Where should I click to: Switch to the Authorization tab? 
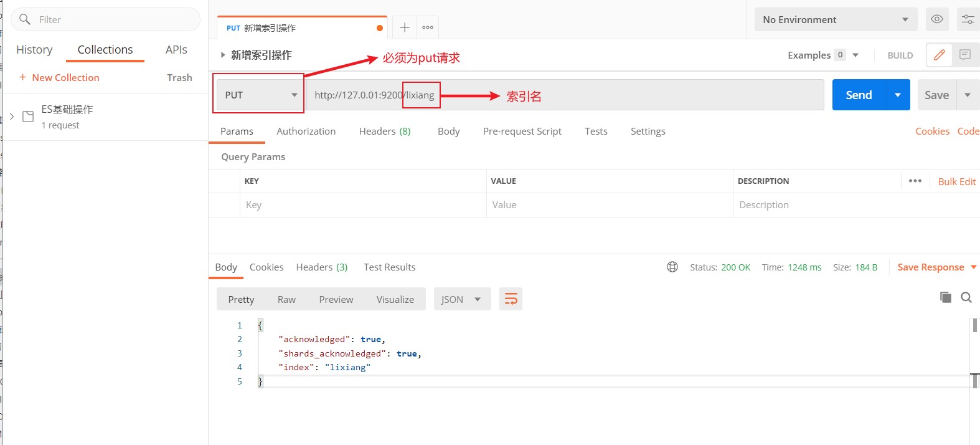tap(306, 131)
